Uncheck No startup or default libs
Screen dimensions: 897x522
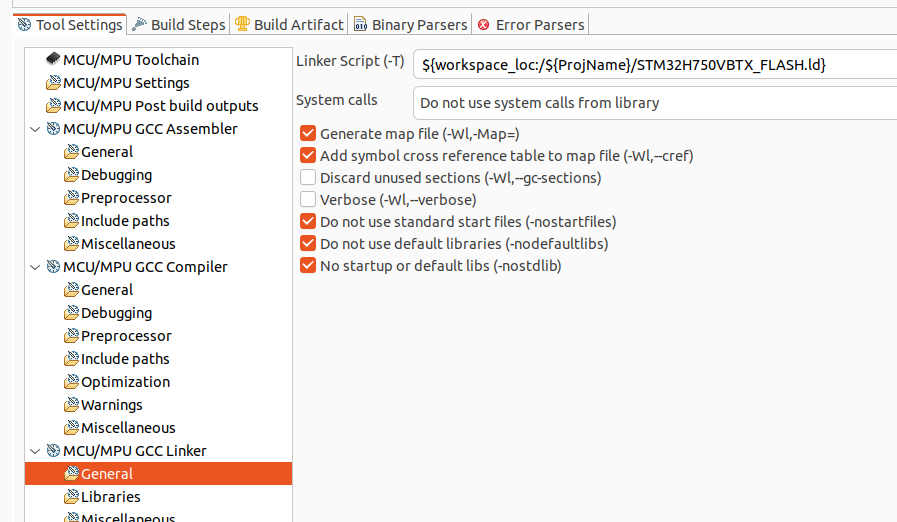coord(308,266)
